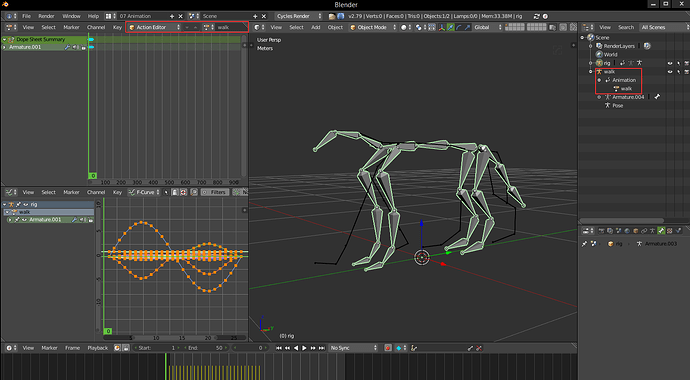
Task: Open the timeline Playback menu
Action: 97,348
